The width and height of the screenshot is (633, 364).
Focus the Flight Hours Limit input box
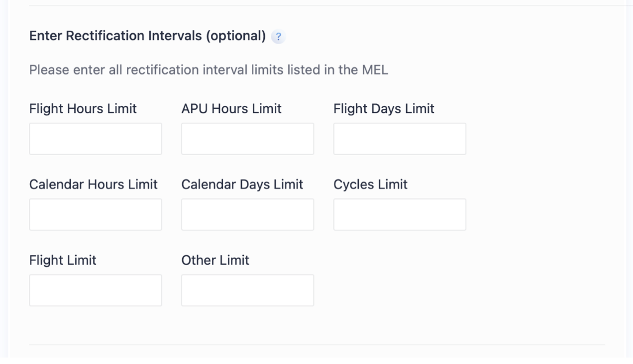click(x=96, y=139)
